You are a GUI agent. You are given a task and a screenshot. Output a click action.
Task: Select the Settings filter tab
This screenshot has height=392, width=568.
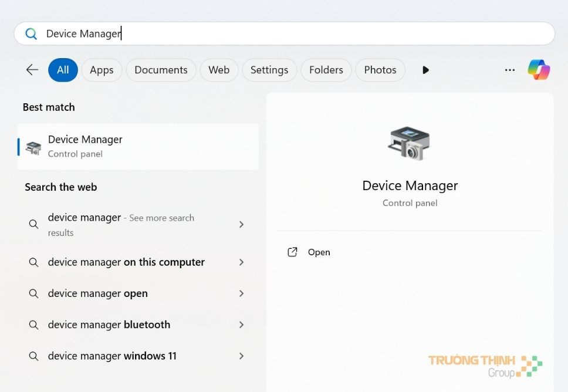click(x=269, y=70)
